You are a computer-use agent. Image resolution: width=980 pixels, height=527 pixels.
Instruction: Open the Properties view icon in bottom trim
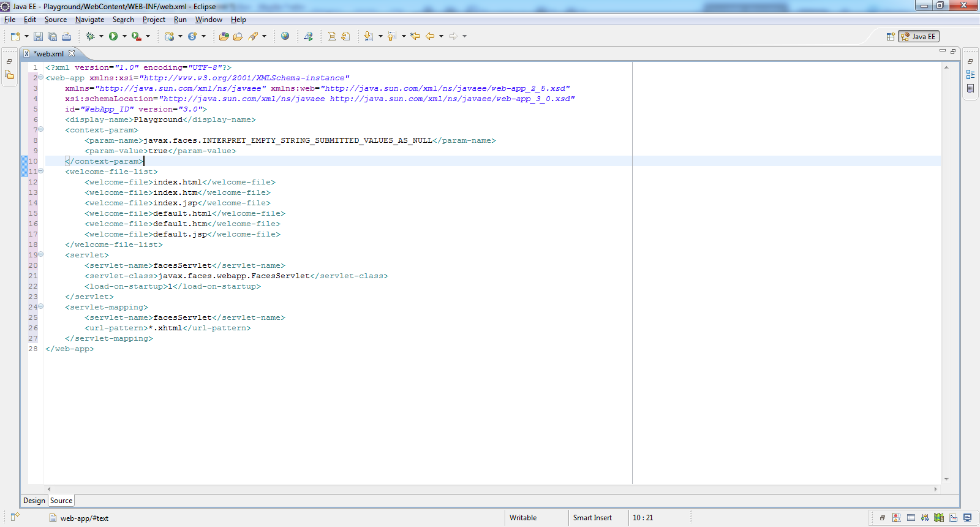[x=911, y=518]
